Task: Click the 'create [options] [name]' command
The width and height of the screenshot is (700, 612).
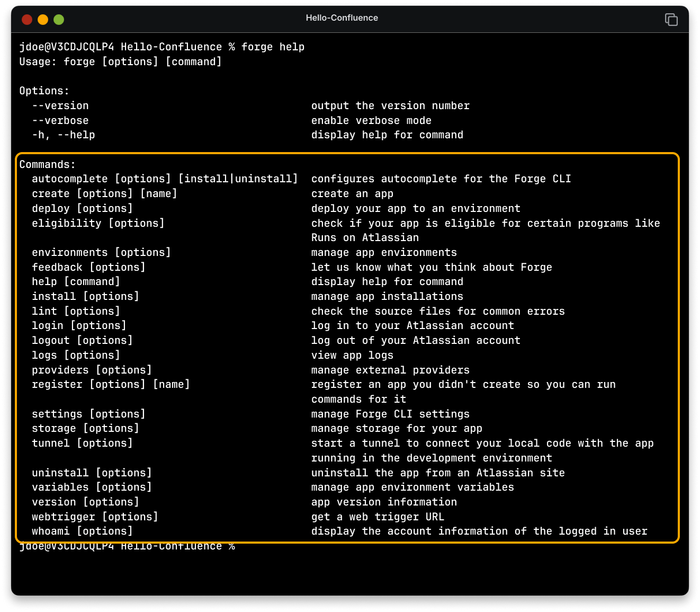Action: point(104,193)
